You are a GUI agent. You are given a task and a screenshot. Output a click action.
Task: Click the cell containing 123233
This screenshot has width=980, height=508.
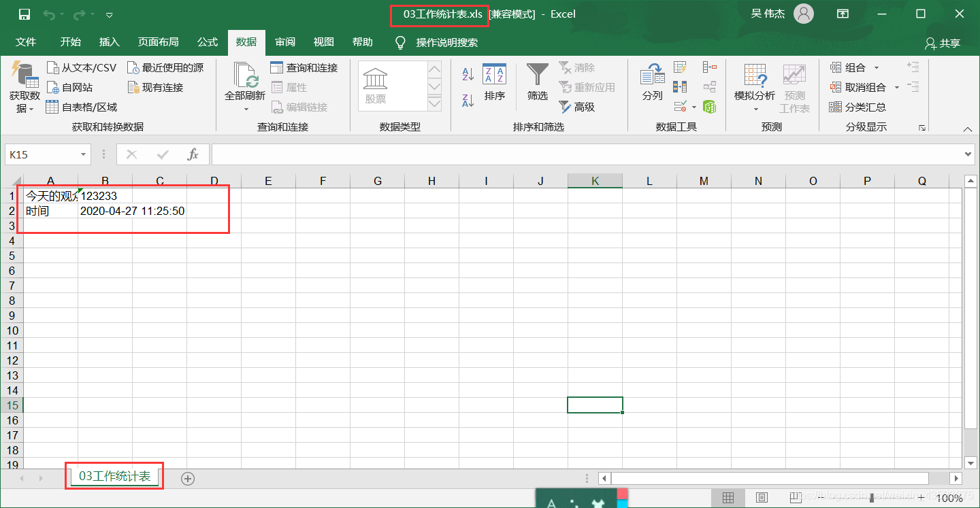[x=105, y=196]
